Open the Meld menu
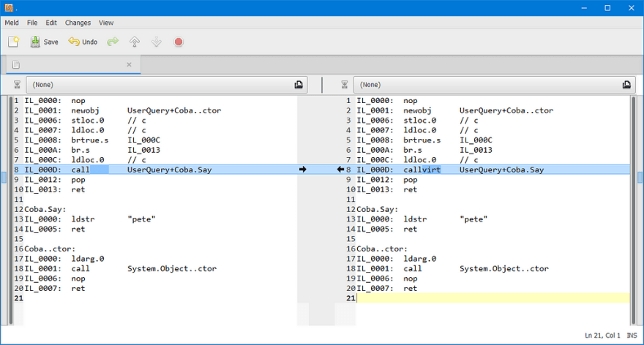This screenshot has width=644, height=345. (12, 23)
